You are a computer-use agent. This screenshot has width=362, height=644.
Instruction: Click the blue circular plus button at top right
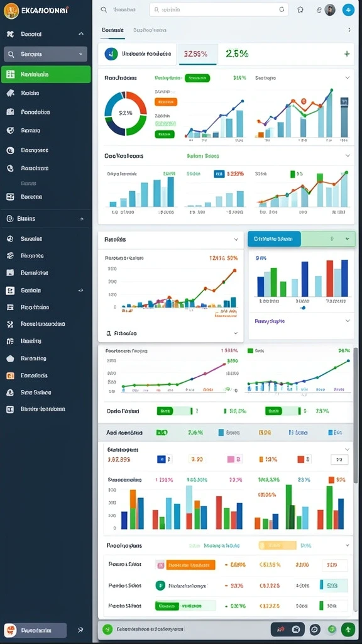tap(348, 9)
